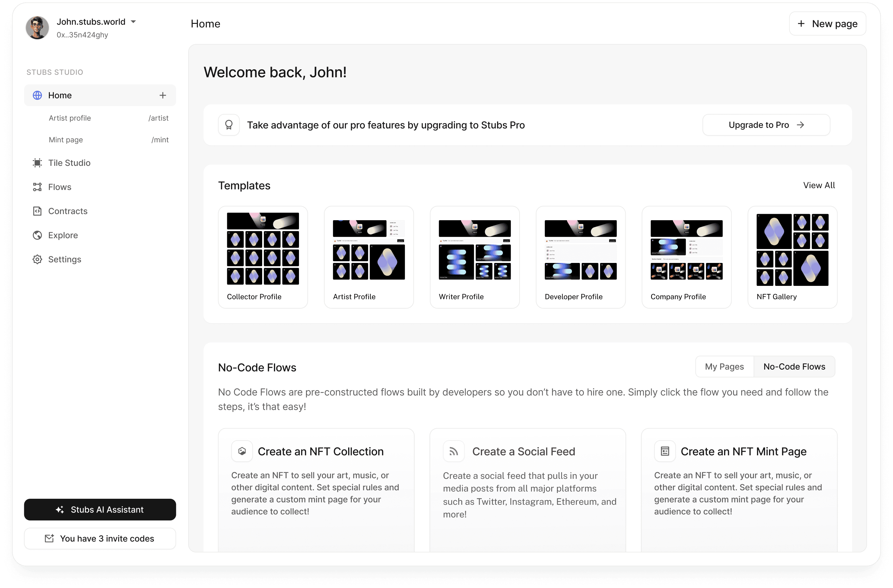Viewport: 893px width, 588px height.
Task: Click the Explore sidebar icon
Action: [37, 235]
